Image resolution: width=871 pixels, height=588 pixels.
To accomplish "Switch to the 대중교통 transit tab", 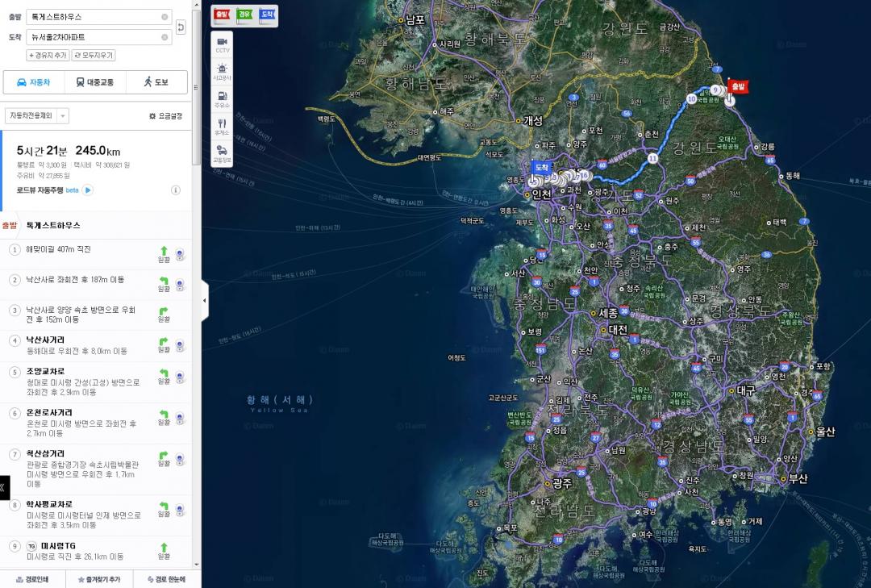I will coord(95,82).
